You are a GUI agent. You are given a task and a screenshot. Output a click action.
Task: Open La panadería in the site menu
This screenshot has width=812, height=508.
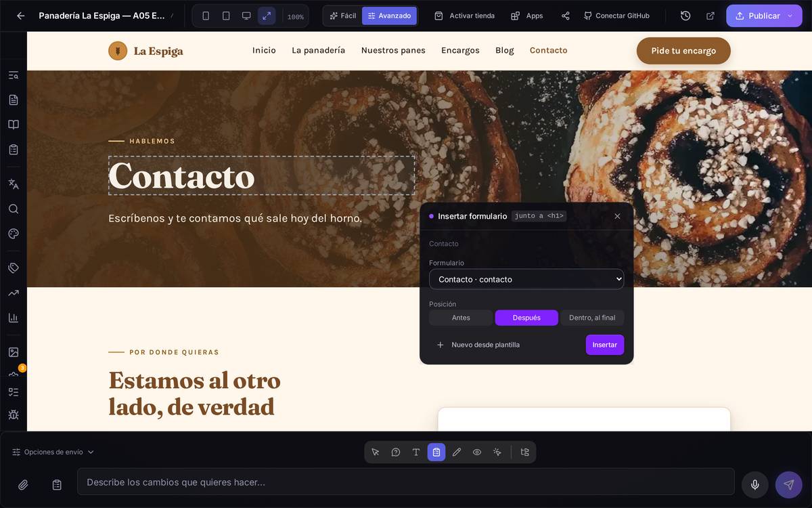click(x=318, y=50)
